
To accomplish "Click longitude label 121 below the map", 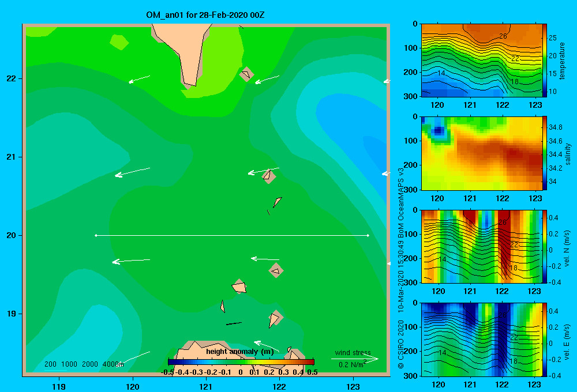I will coord(206,386).
